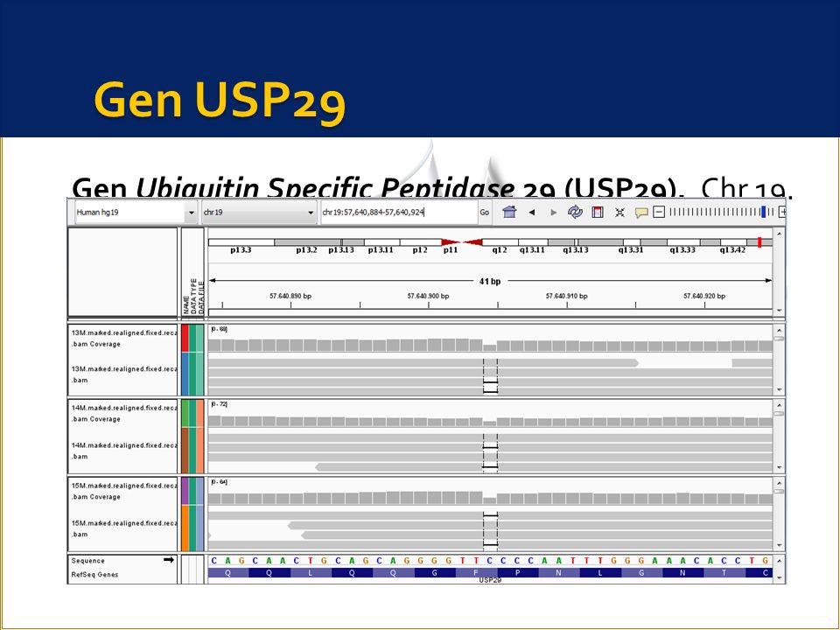This screenshot has width=840, height=630.
Task: Select the 14M .bam alignment track name
Action: (124, 451)
